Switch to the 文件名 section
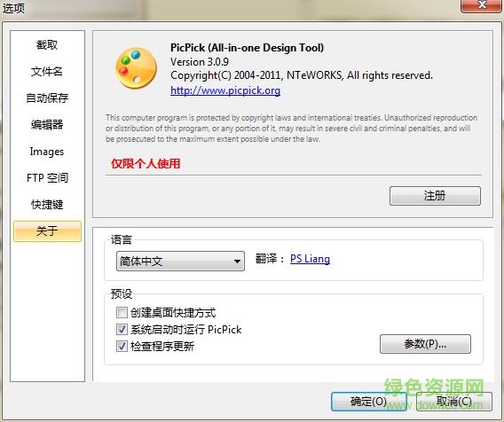 pos(47,71)
